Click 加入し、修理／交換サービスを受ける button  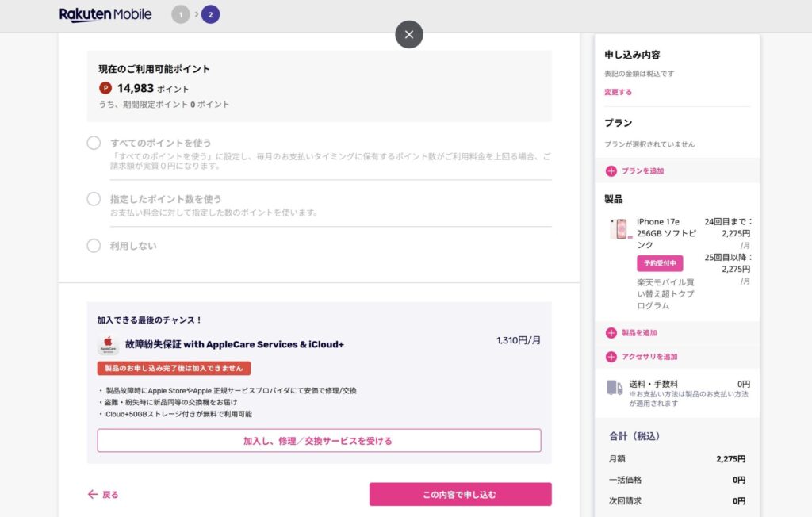tap(319, 441)
